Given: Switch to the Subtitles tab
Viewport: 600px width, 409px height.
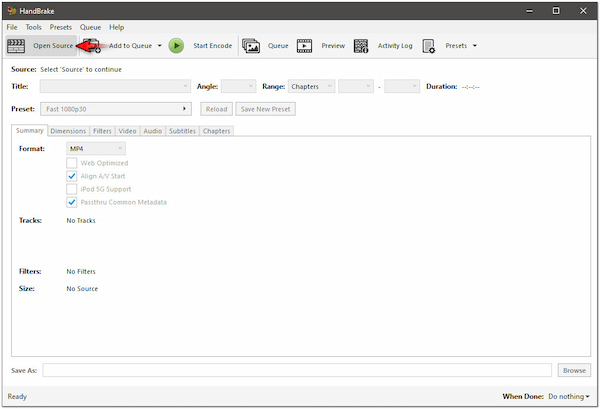Looking at the screenshot, I should click(182, 131).
